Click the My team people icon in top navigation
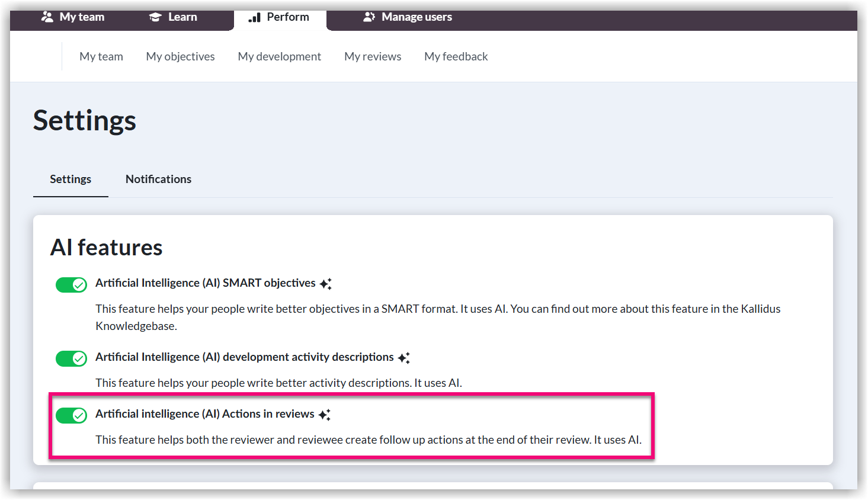The width and height of the screenshot is (868, 500). pos(47,17)
